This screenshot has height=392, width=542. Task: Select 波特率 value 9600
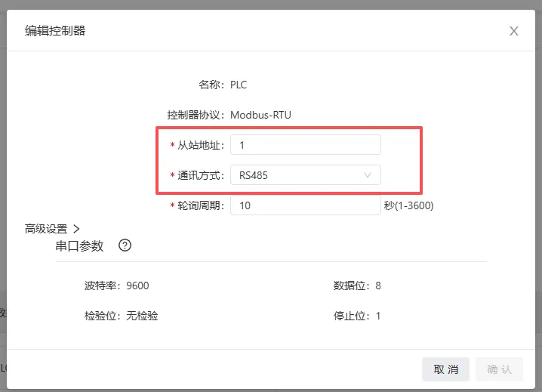[137, 286]
